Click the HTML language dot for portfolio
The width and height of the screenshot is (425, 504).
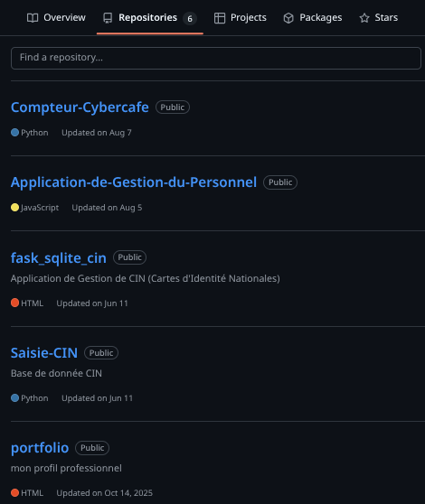(14, 493)
